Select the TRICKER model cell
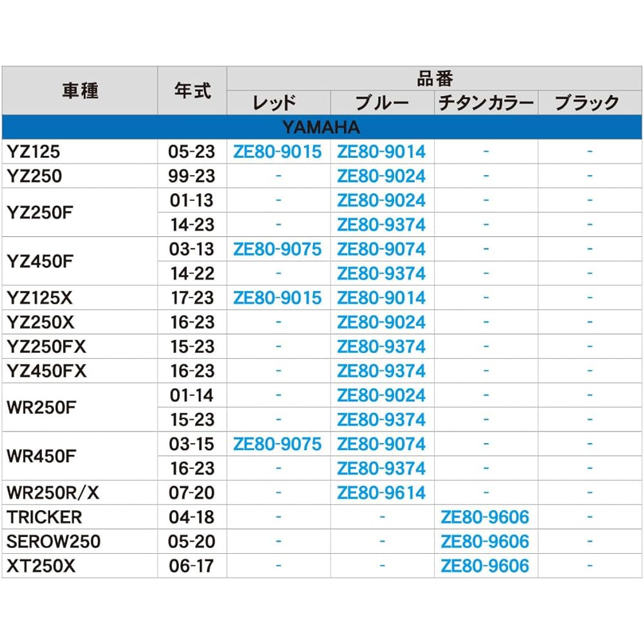Image resolution: width=644 pixels, height=644 pixels. [80, 516]
